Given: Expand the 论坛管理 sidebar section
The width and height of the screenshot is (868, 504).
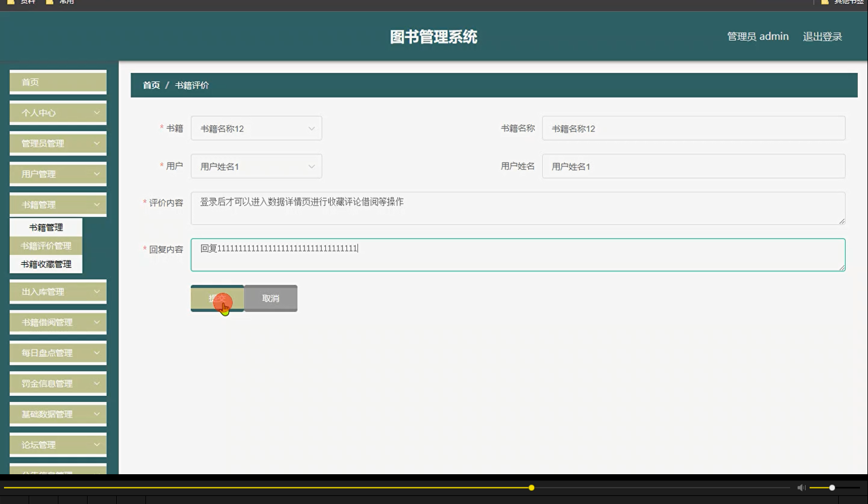Looking at the screenshot, I should (57, 444).
